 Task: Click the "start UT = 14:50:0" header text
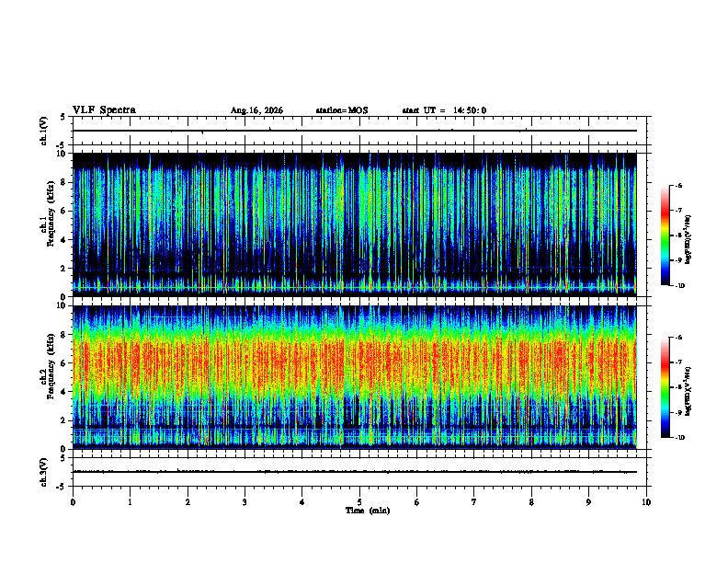444,110
